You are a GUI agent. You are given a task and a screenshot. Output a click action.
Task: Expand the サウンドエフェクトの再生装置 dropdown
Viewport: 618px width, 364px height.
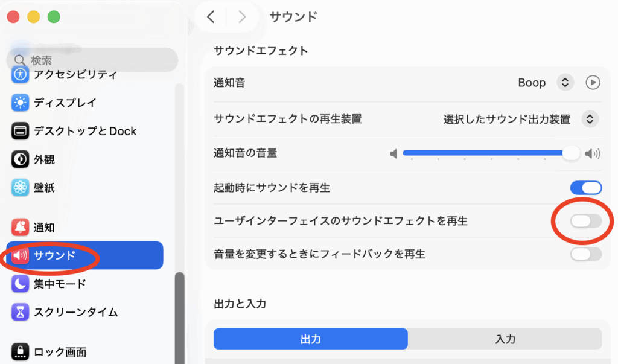click(x=590, y=119)
